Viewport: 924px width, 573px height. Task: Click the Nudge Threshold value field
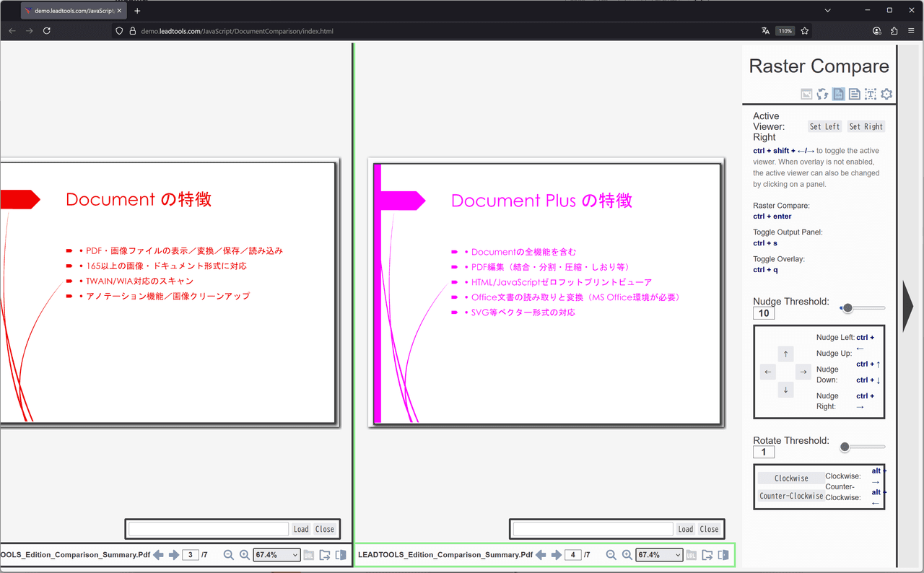[764, 313]
